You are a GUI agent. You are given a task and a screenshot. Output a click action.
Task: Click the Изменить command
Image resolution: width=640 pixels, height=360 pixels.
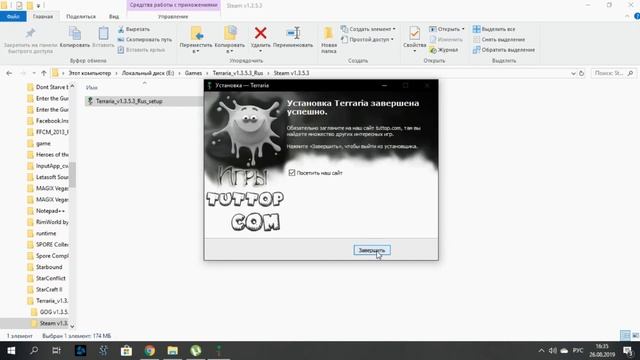[x=446, y=40]
